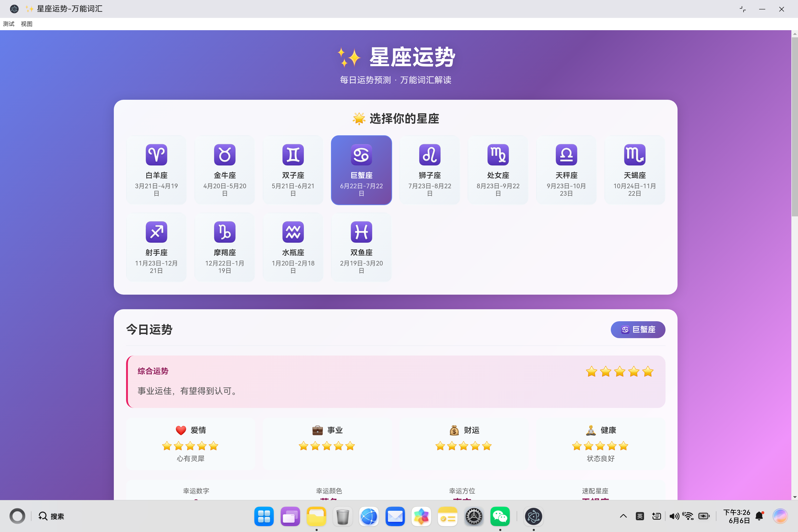Select the Gemini 双子座 zodiac icon

pyautogui.click(x=293, y=155)
